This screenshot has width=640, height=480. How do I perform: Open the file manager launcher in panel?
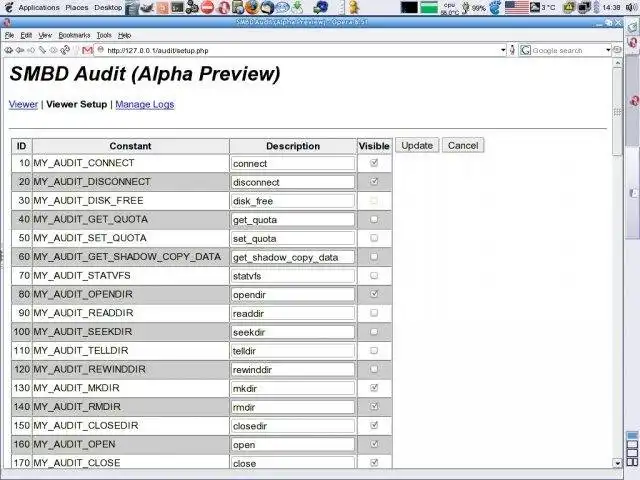tap(132, 7)
